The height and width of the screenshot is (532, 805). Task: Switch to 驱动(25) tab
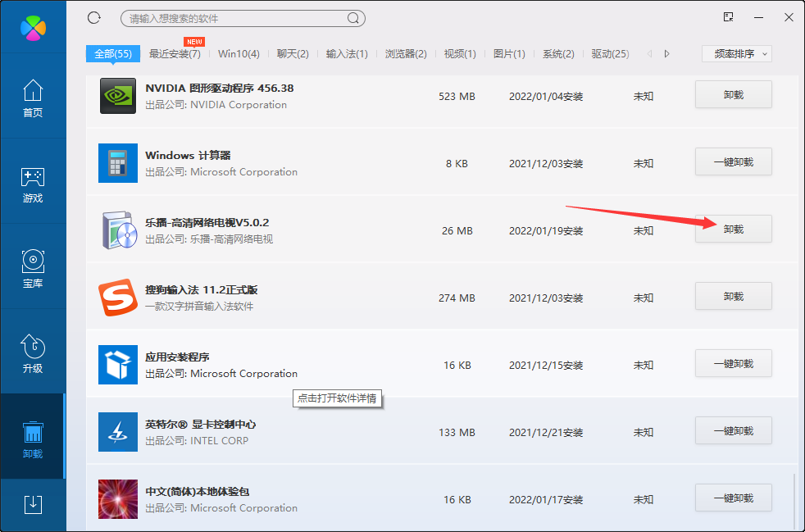pos(611,54)
